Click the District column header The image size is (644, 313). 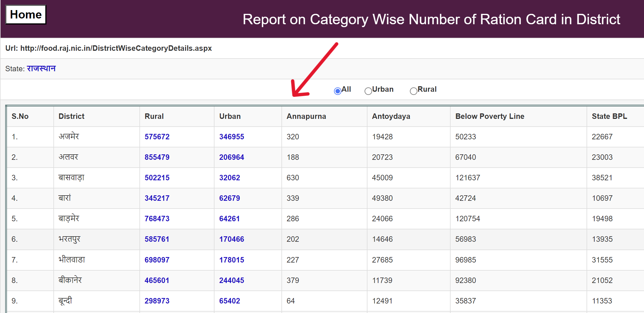(x=71, y=116)
